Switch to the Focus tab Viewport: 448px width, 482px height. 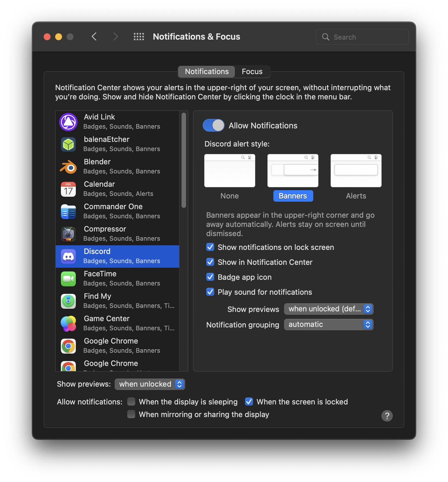(x=252, y=72)
